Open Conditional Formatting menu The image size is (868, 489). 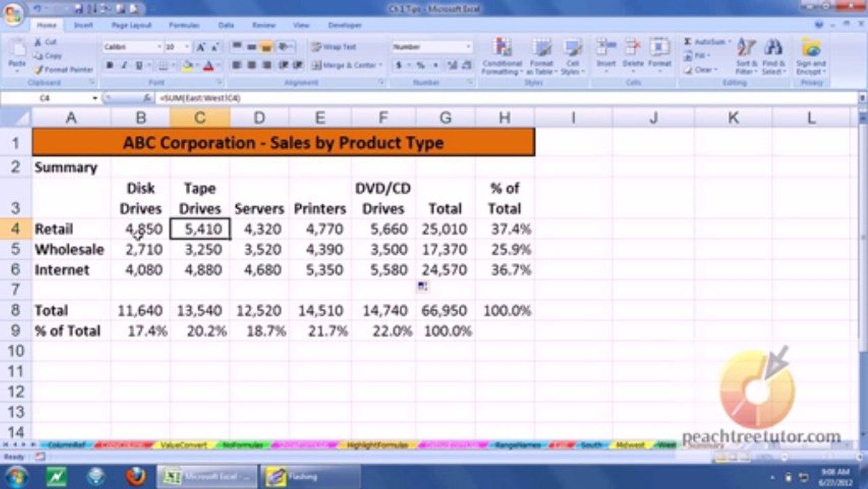coord(502,56)
